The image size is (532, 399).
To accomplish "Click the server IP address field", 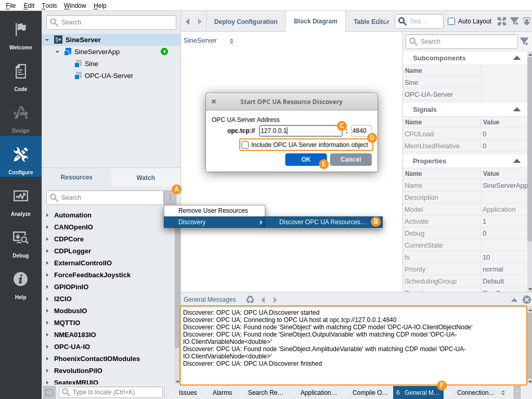I will tap(301, 131).
